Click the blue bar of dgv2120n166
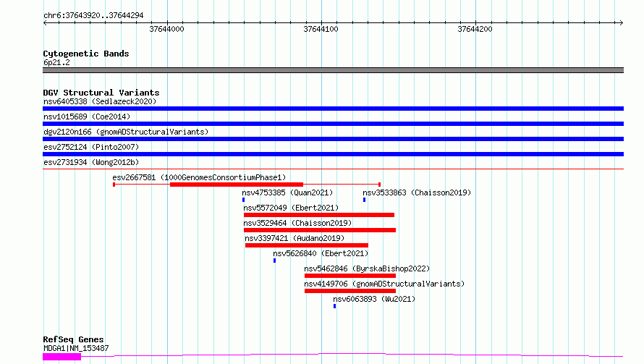This screenshot has width=644, height=364. tap(333, 139)
